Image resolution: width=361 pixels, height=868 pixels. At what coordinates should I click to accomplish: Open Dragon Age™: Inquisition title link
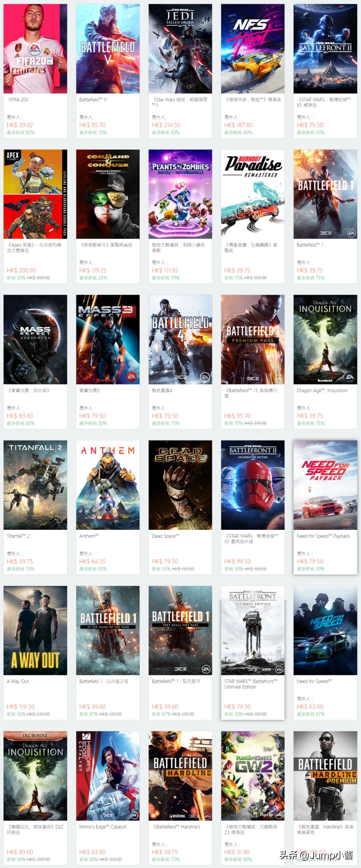pos(322,391)
